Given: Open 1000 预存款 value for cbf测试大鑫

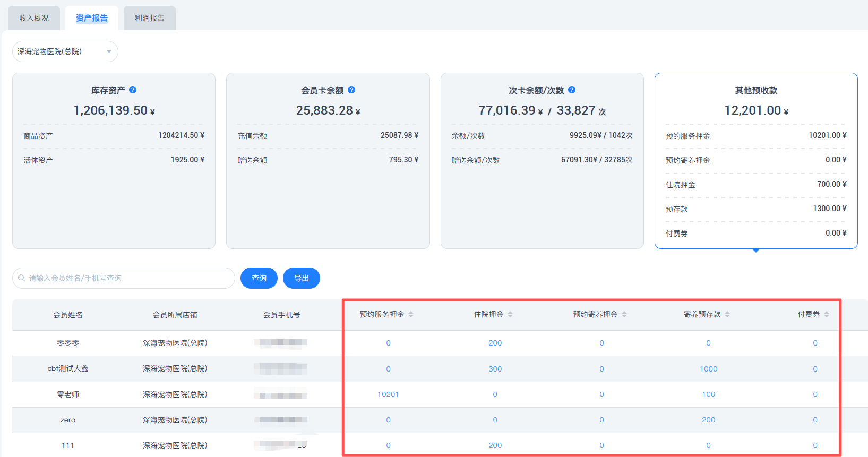Looking at the screenshot, I should (x=708, y=369).
